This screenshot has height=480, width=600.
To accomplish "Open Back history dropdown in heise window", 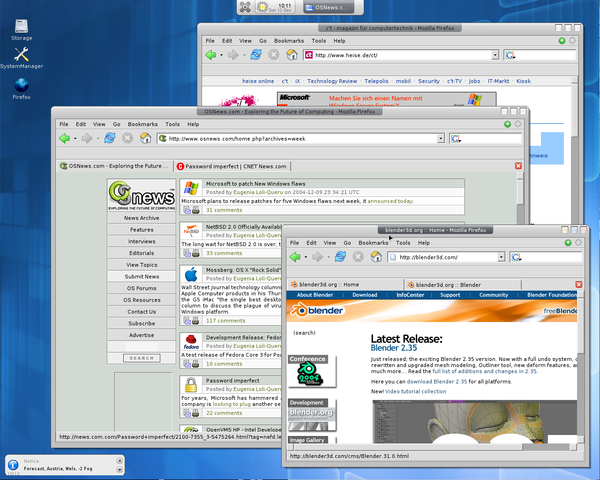I will [221, 55].
